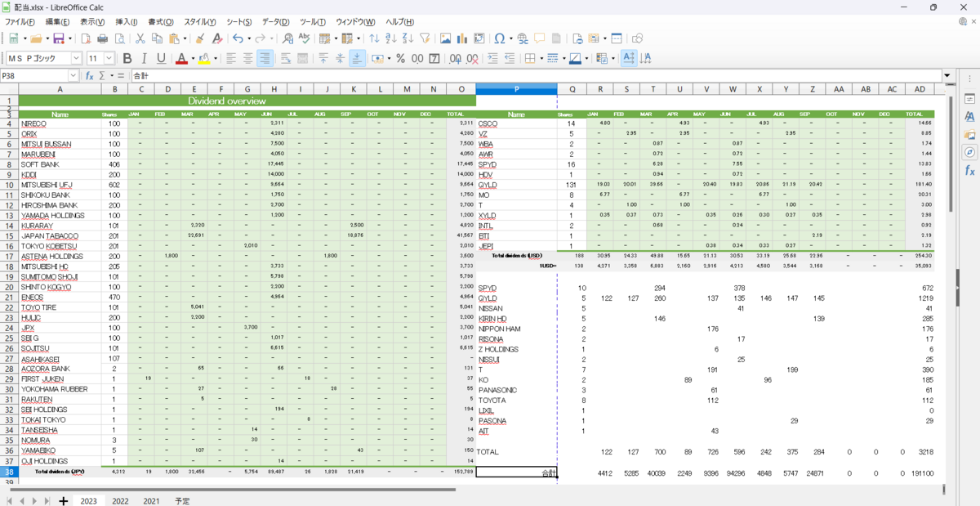This screenshot has width=980, height=506.
Task: Click the Insert Image icon
Action: tap(445, 38)
